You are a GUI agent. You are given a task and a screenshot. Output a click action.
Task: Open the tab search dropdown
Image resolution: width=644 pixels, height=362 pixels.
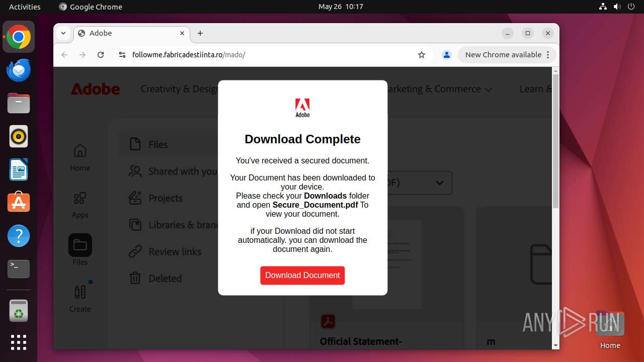[x=63, y=33]
